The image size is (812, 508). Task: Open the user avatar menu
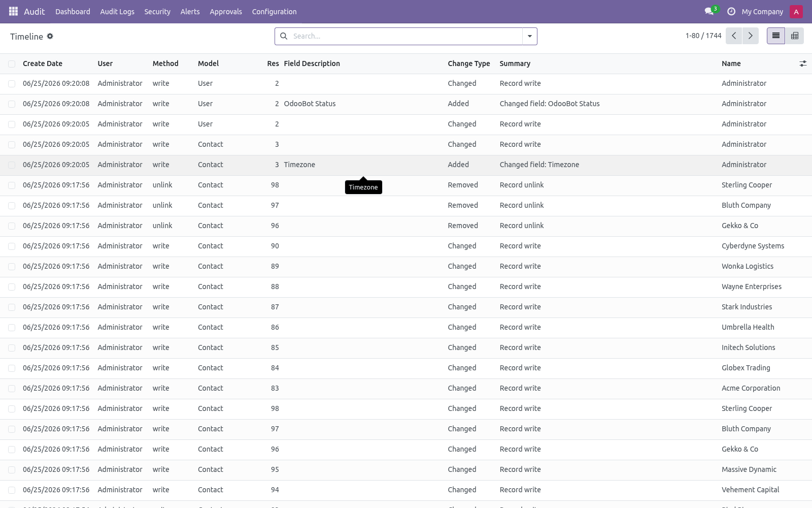[x=796, y=11]
